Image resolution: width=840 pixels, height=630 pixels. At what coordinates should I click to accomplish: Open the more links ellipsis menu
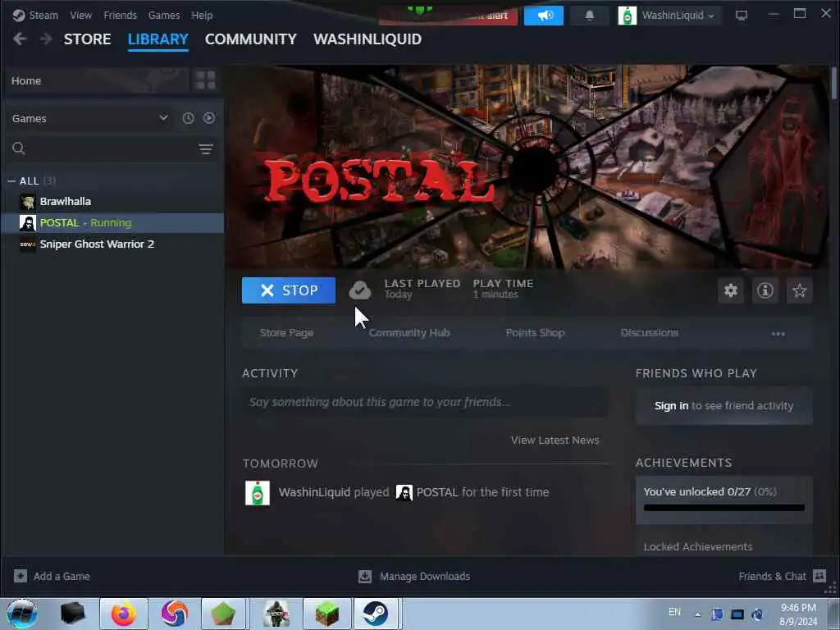[x=778, y=334]
